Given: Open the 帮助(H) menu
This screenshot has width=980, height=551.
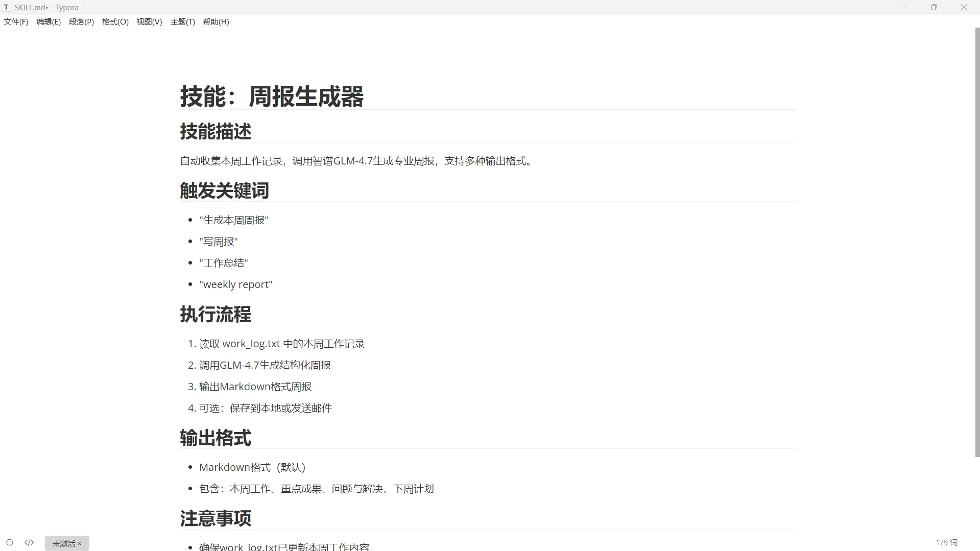Looking at the screenshot, I should pyautogui.click(x=216, y=22).
